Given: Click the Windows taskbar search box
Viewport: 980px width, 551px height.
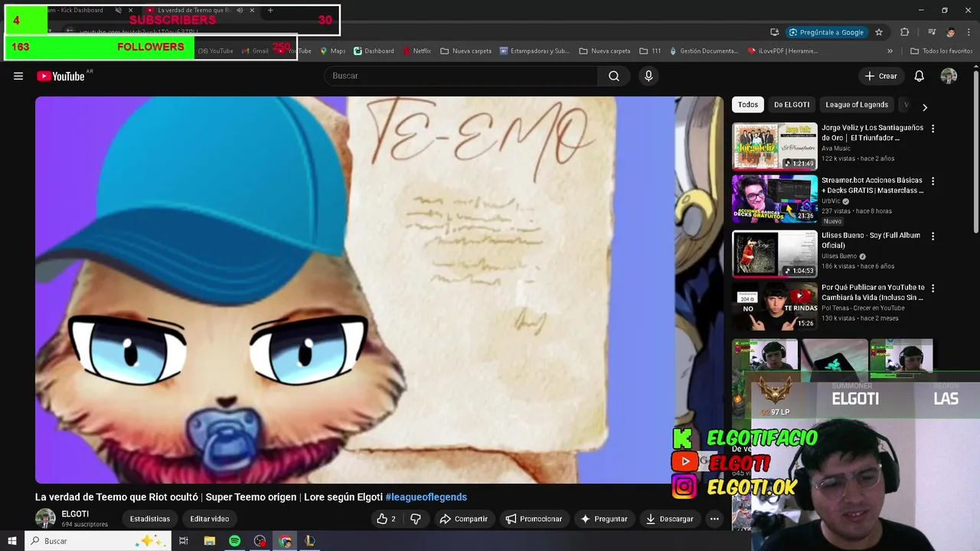Looking at the screenshot, I should pyautogui.click(x=100, y=541).
